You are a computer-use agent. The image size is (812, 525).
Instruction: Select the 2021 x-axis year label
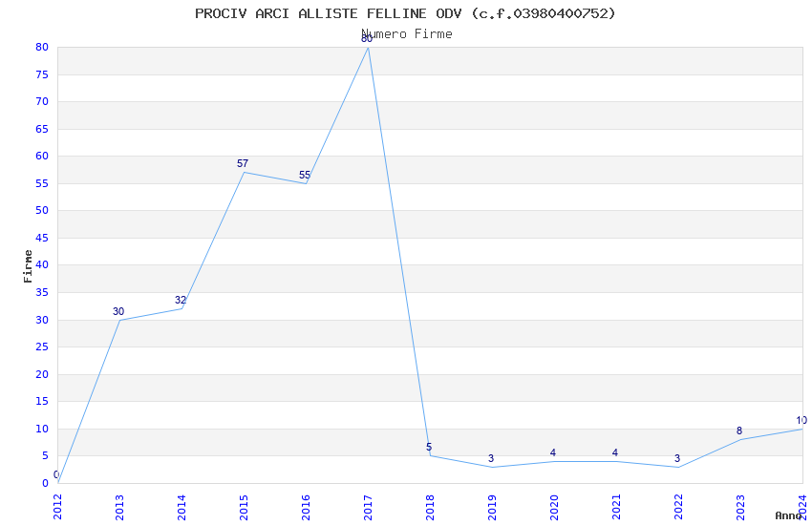(617, 507)
